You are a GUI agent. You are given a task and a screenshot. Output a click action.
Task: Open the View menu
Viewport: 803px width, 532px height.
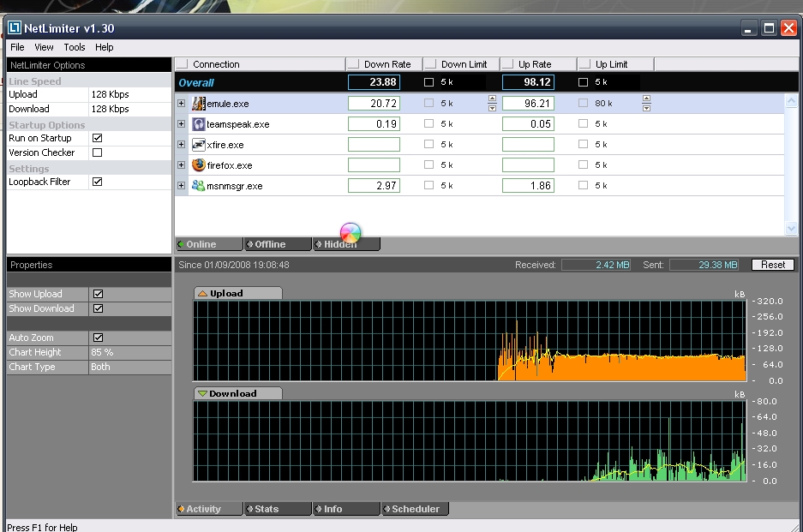tap(44, 47)
